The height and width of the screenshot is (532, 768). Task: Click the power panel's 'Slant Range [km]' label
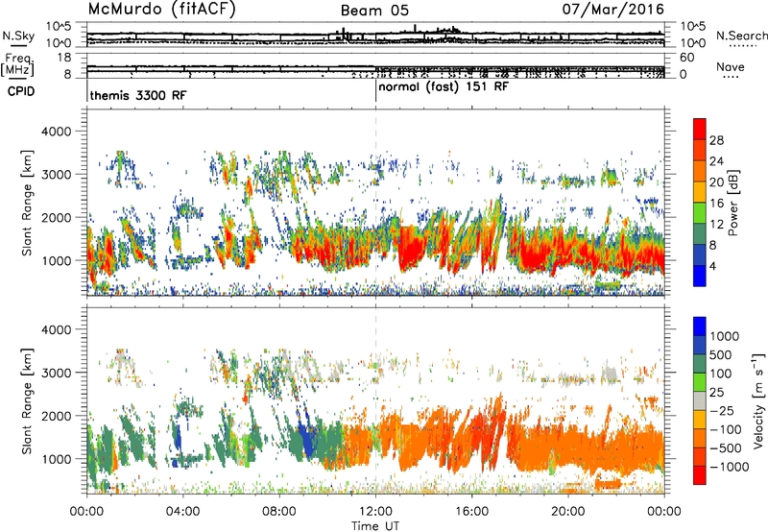(27, 203)
